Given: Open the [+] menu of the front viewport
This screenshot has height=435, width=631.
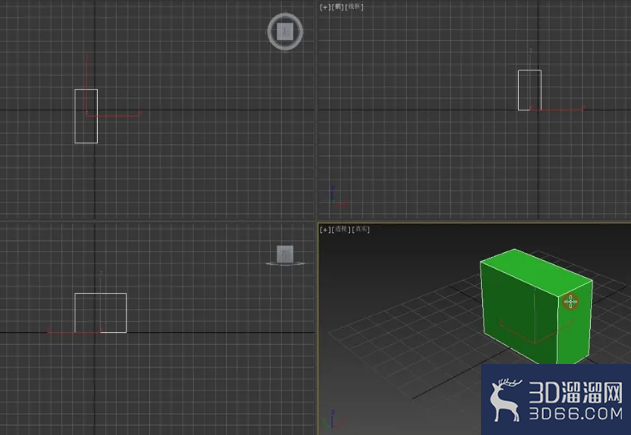Looking at the screenshot, I should pyautogui.click(x=325, y=7).
